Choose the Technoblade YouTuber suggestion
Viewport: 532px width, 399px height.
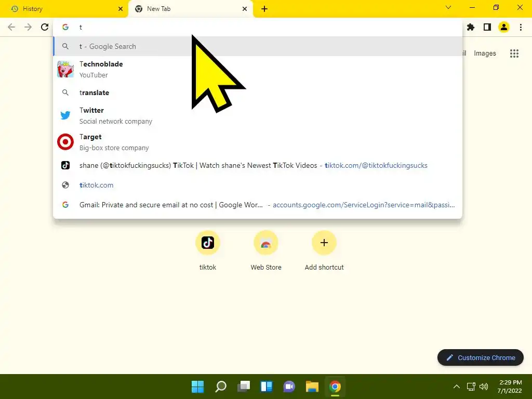(258, 69)
